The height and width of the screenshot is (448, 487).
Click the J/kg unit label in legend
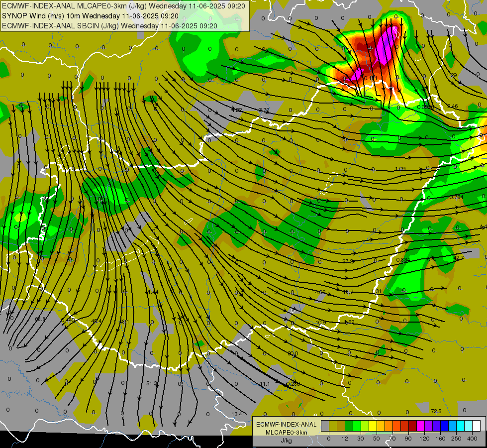286,441
